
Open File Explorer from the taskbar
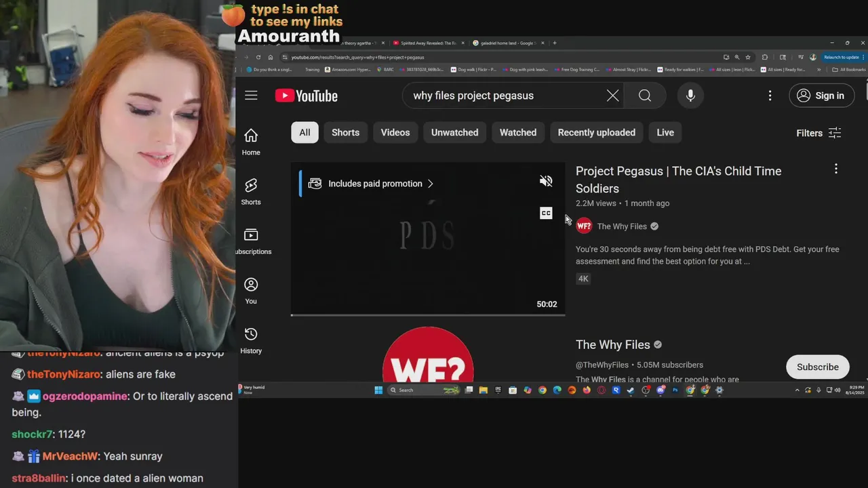(x=483, y=390)
